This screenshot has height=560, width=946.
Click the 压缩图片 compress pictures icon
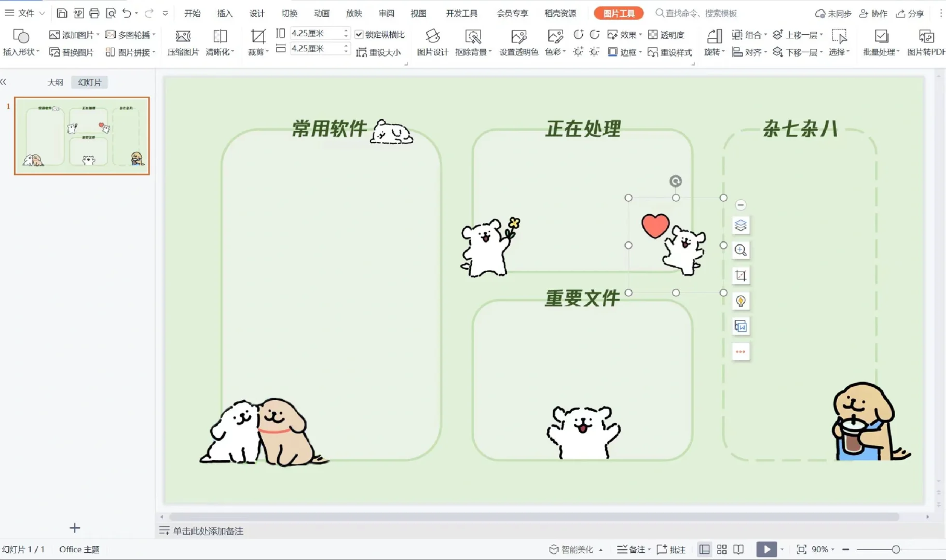pyautogui.click(x=182, y=41)
